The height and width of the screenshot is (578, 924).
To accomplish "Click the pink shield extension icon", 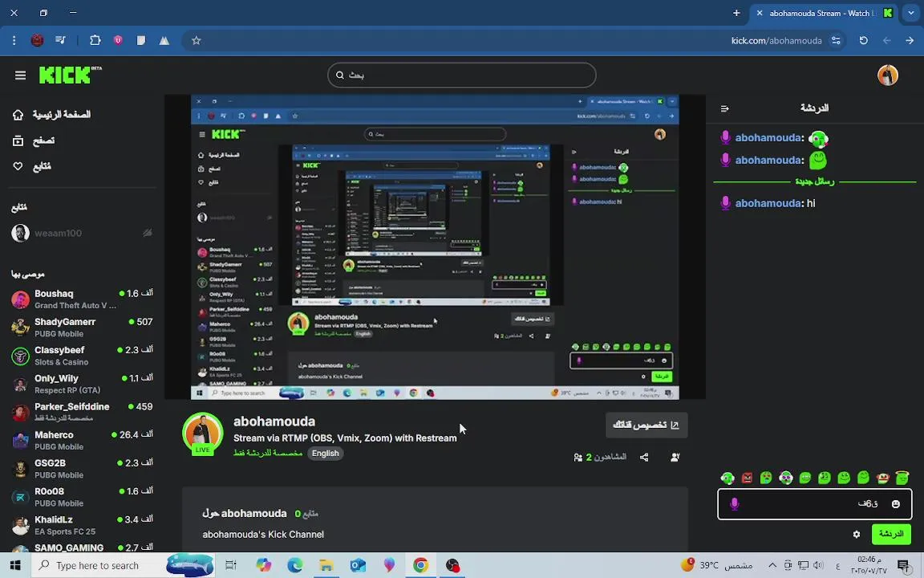I will 118,40.
